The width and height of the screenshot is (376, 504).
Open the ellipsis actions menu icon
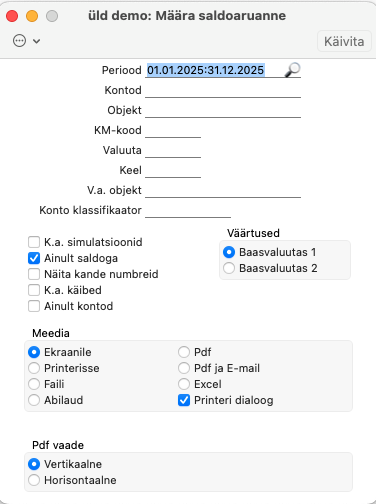click(x=19, y=41)
